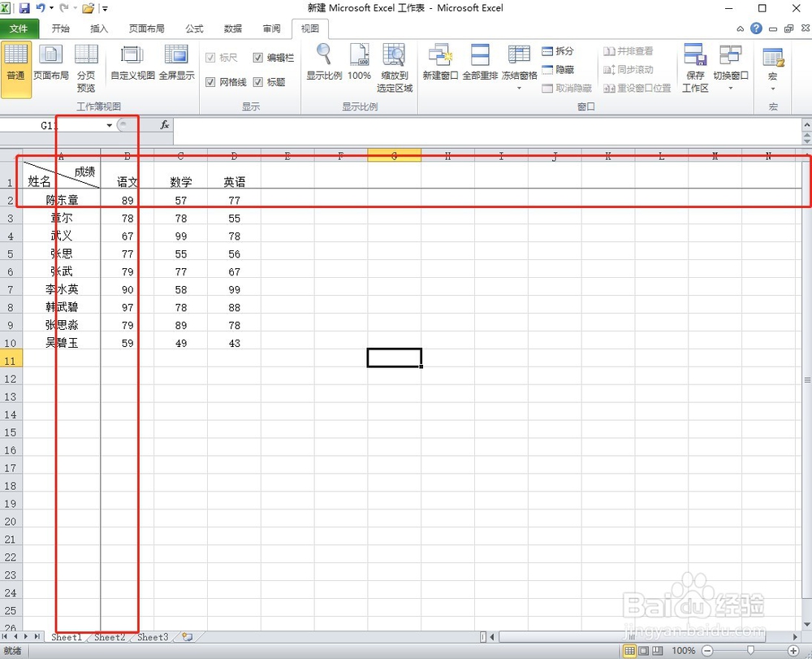Switch to the Home (开始) tab
Image resolution: width=812 pixels, height=659 pixels.
[61, 28]
